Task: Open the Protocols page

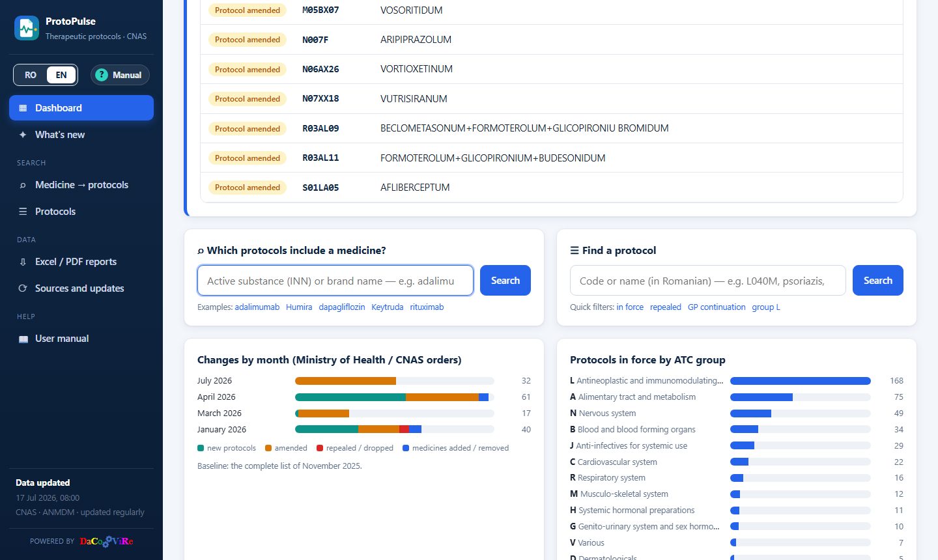Action: [x=81, y=212]
